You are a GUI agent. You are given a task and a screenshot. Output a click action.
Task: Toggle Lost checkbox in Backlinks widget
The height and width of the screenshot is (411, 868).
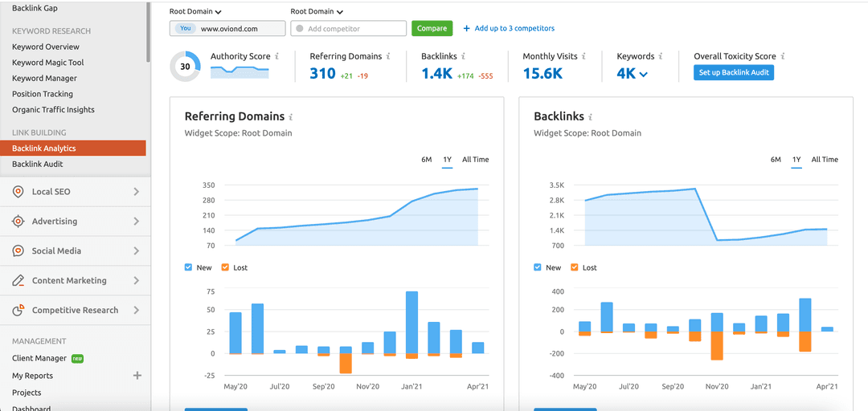point(574,267)
